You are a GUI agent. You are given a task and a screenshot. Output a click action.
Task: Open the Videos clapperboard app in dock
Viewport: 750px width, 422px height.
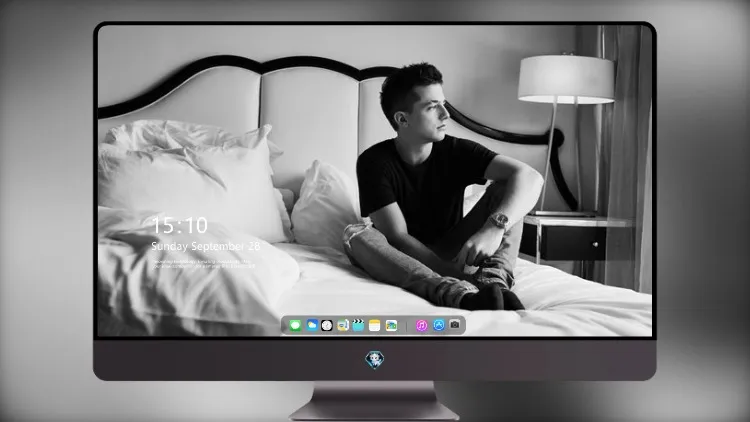click(x=358, y=325)
